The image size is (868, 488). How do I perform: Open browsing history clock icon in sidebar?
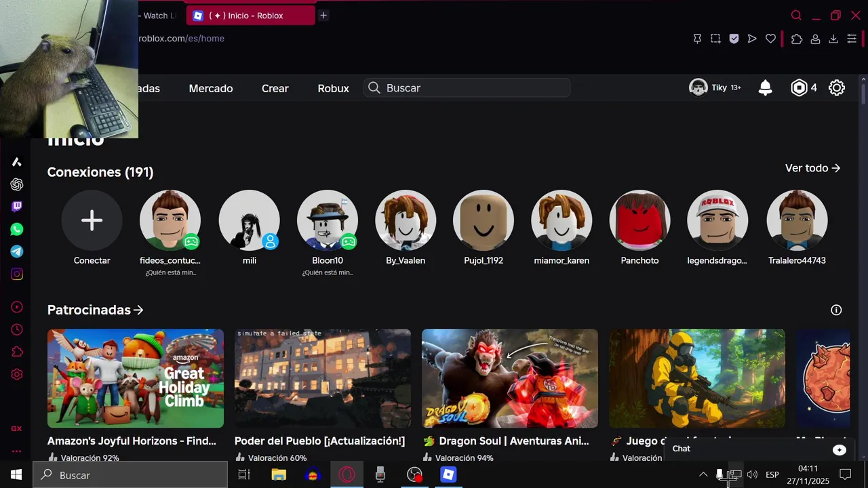tap(17, 329)
